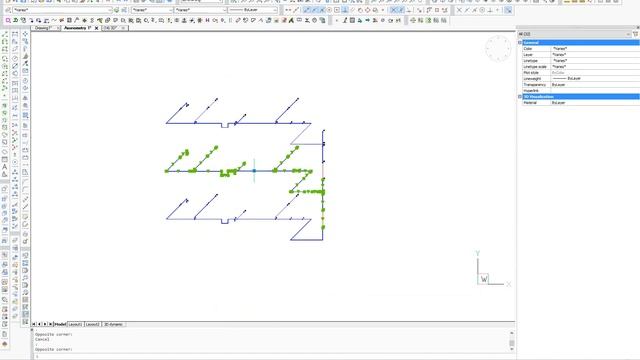This screenshot has height=360, width=640.
Task: Collapse the 3D Visualization section
Action: [x=520, y=97]
